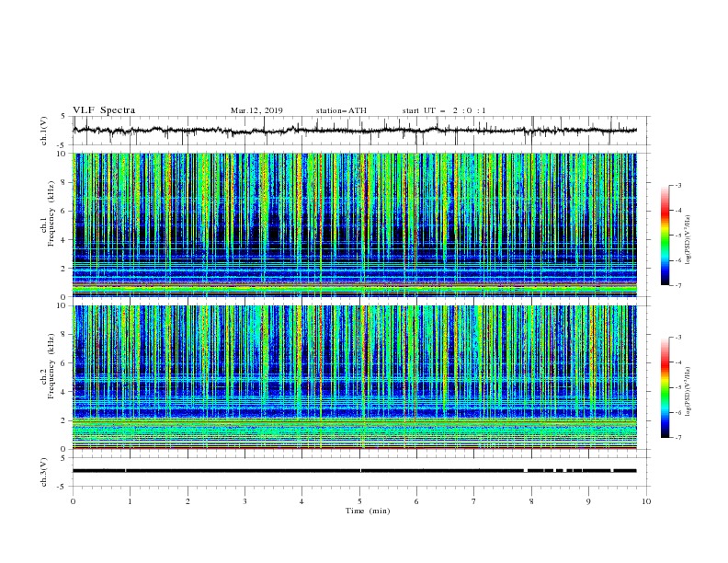728x563 pixels.
Task: Click the upper log(PSD)(V²/Hz) colorbar label
Action: click(688, 240)
